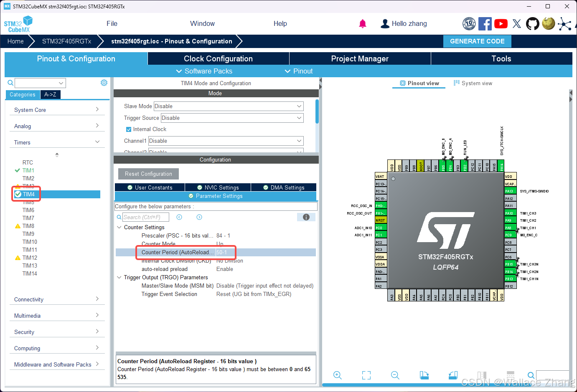The width and height of the screenshot is (577, 392).
Task: Open the peripheral search combo box
Action: point(40,83)
